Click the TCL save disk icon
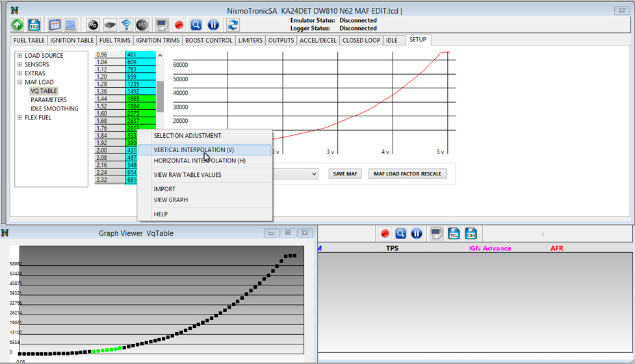Screen dimensions: 635x364 [454, 233]
